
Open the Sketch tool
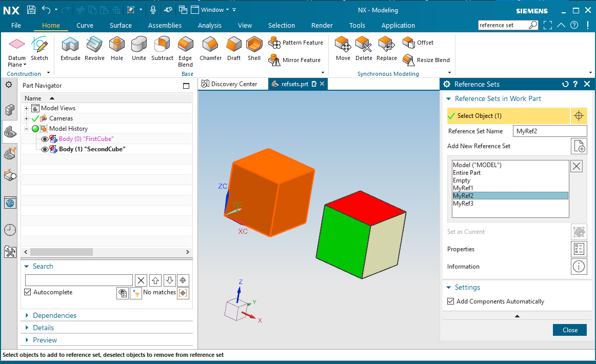point(39,49)
